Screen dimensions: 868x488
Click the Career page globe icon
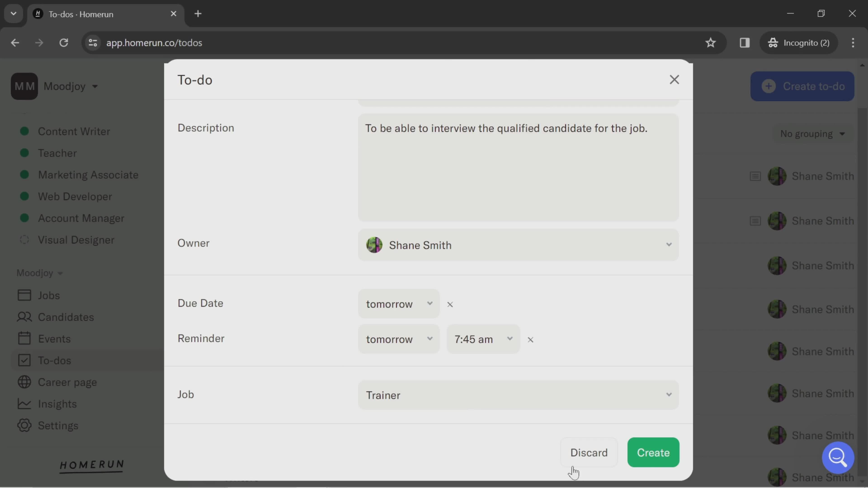(24, 382)
